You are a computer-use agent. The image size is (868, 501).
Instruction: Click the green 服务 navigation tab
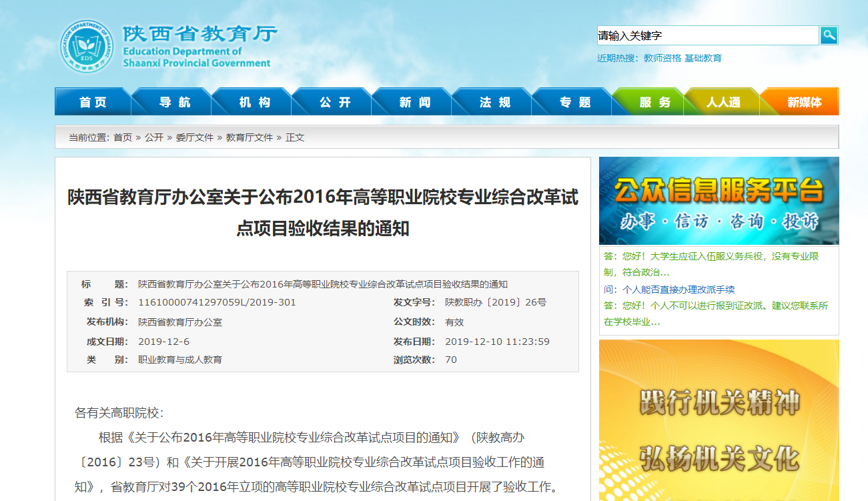click(x=655, y=102)
